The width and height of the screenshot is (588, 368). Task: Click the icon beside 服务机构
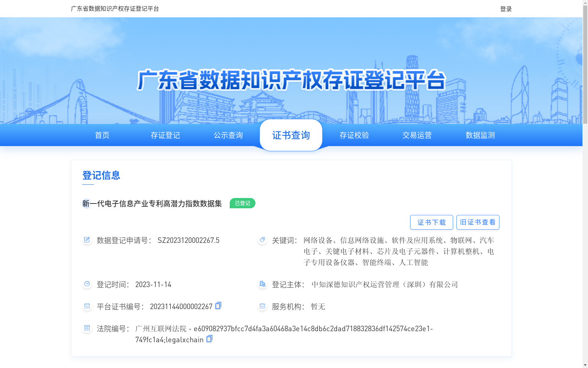[x=262, y=306]
